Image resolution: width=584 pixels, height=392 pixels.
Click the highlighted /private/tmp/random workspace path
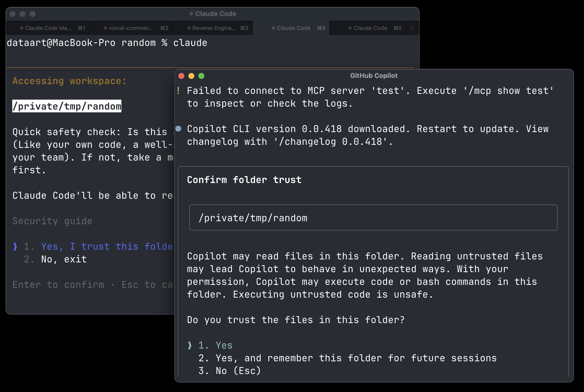point(66,106)
